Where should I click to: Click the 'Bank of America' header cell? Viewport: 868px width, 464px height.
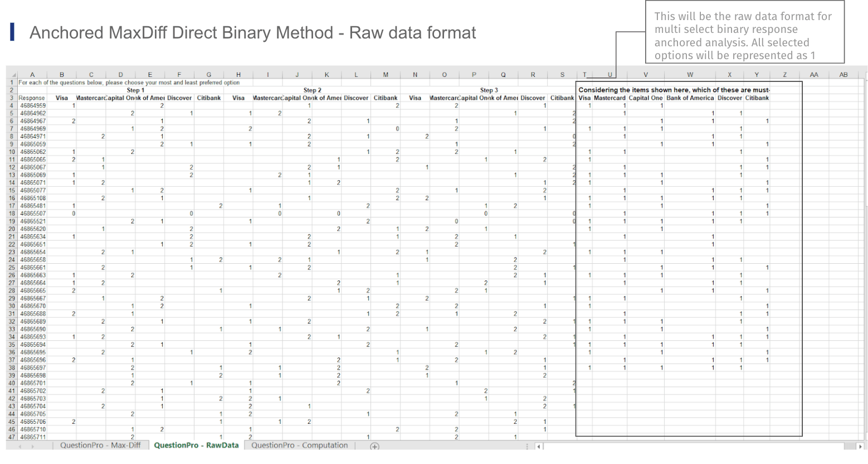[x=690, y=98]
